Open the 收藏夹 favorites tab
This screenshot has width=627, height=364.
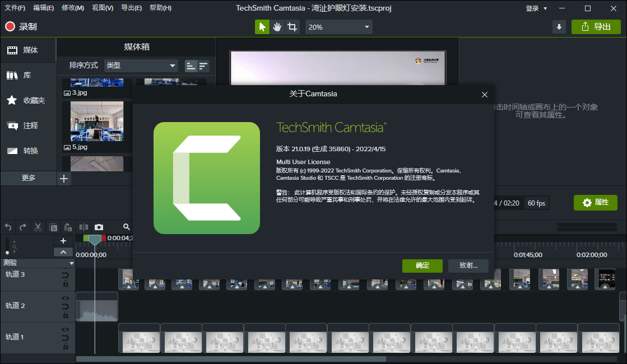pyautogui.click(x=28, y=100)
